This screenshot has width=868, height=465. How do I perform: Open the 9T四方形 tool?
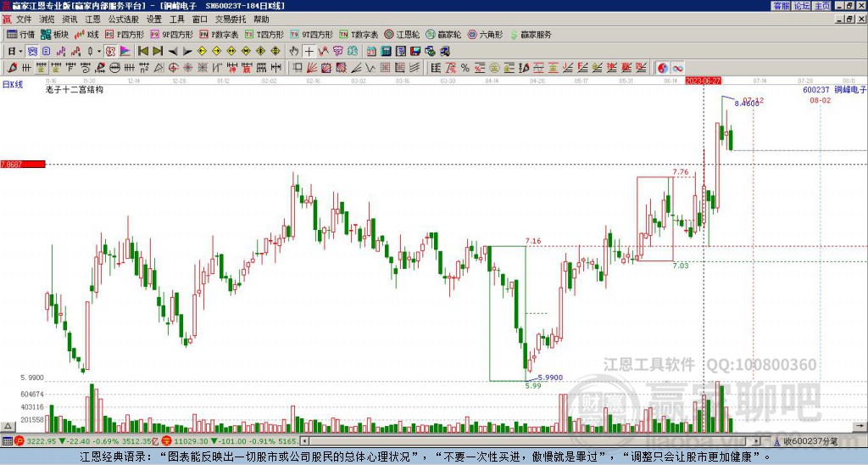point(311,34)
